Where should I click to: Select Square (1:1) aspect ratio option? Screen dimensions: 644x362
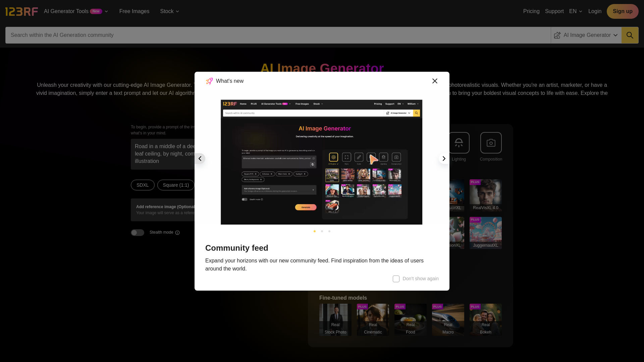point(176,185)
